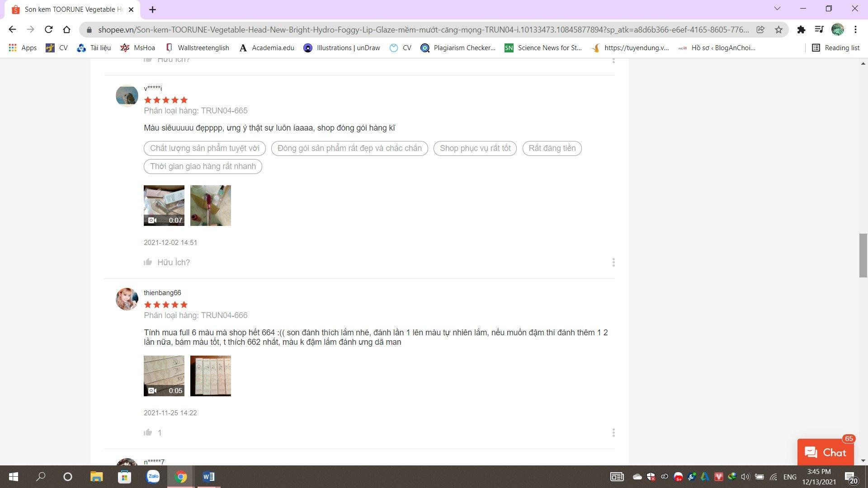Go to the Chrome home page icon

[x=66, y=30]
